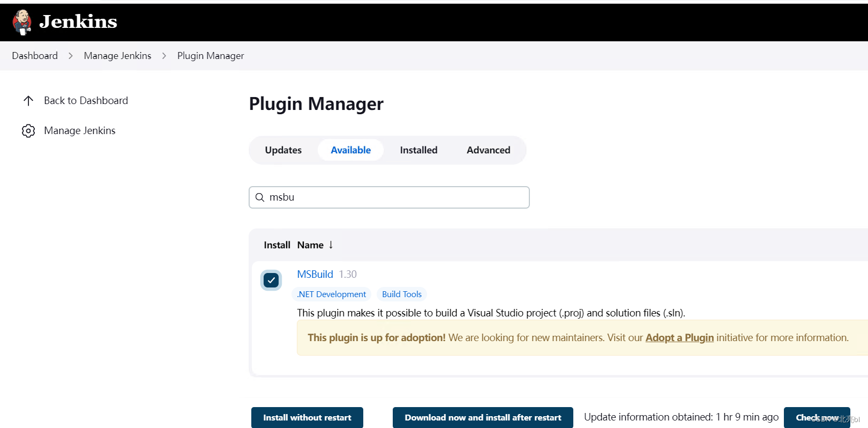This screenshot has width=868, height=428.
Task: Click Plugin Manager breadcrumb item
Action: coord(211,56)
